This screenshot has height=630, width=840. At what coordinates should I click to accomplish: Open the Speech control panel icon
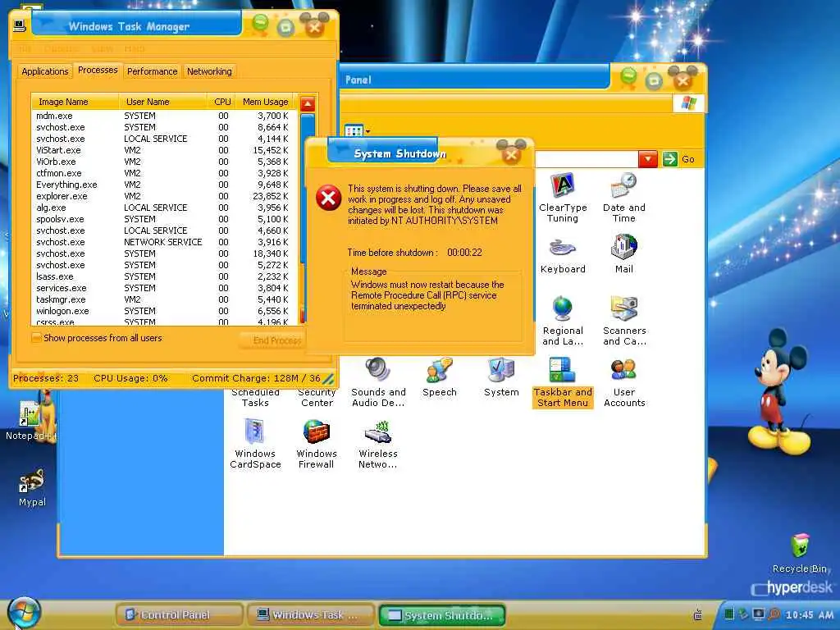click(440, 377)
